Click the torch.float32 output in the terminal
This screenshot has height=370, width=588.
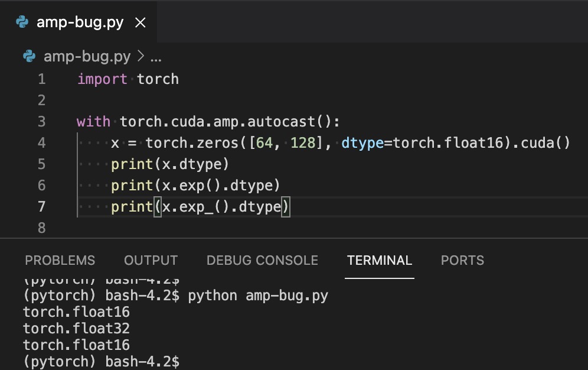(x=76, y=328)
